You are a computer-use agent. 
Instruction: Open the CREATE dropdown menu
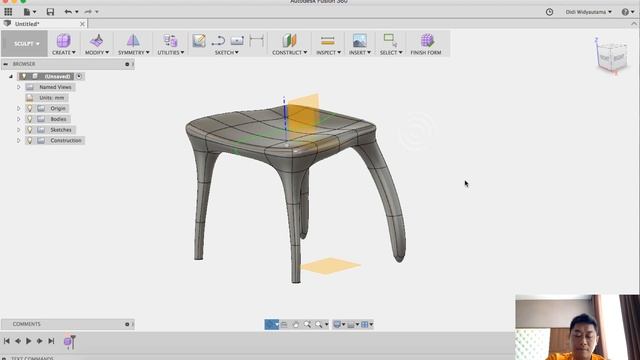point(64,53)
